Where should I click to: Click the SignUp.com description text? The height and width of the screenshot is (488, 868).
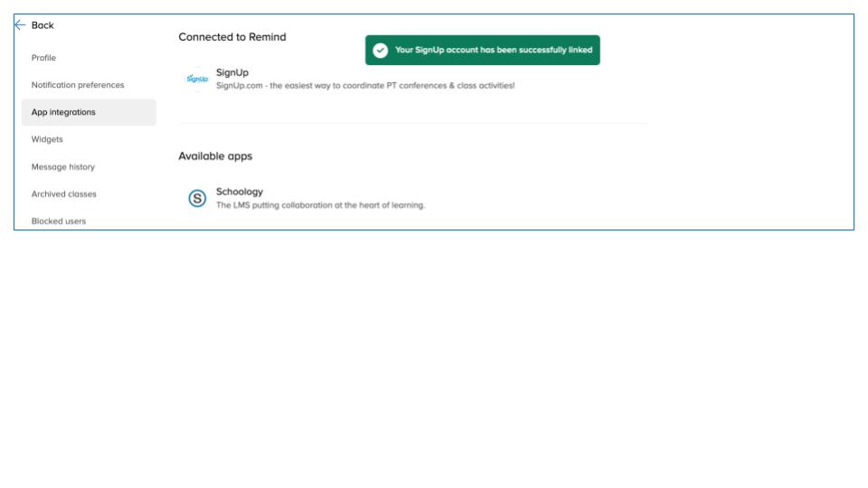coord(365,86)
